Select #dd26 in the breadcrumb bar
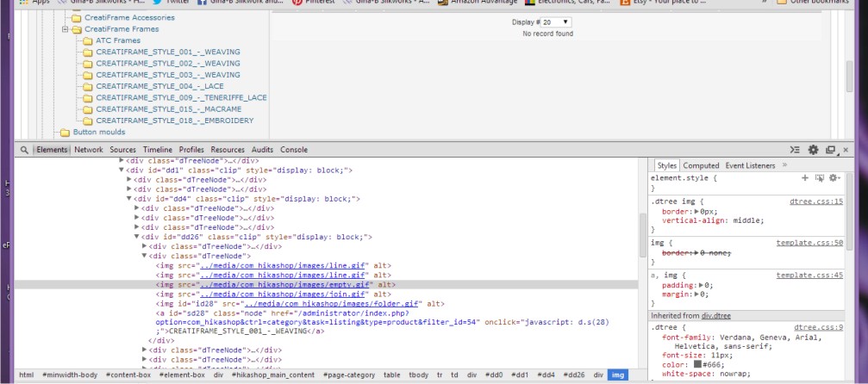This screenshot has height=384, width=868. (574, 375)
